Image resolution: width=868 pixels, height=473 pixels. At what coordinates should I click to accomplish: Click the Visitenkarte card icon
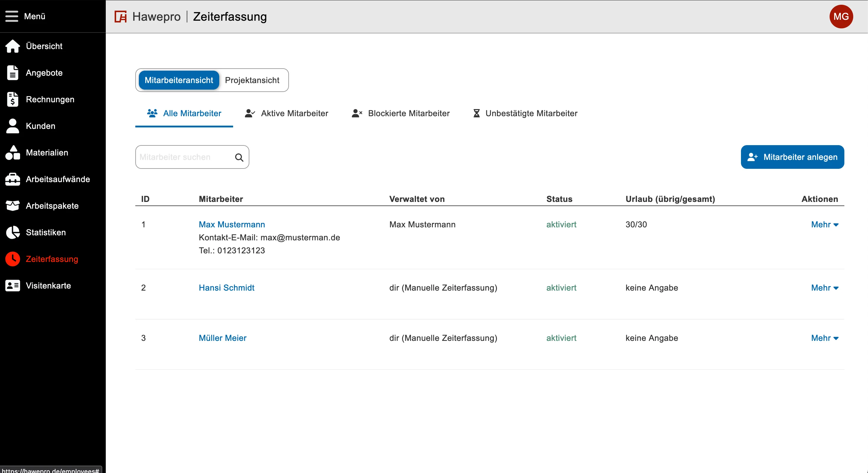point(13,286)
